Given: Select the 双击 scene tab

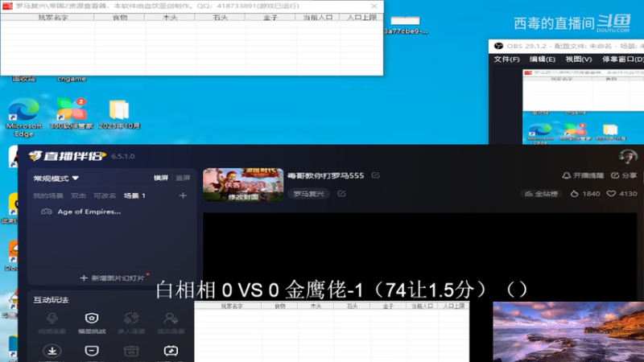Looking at the screenshot, I should pyautogui.click(x=78, y=195).
